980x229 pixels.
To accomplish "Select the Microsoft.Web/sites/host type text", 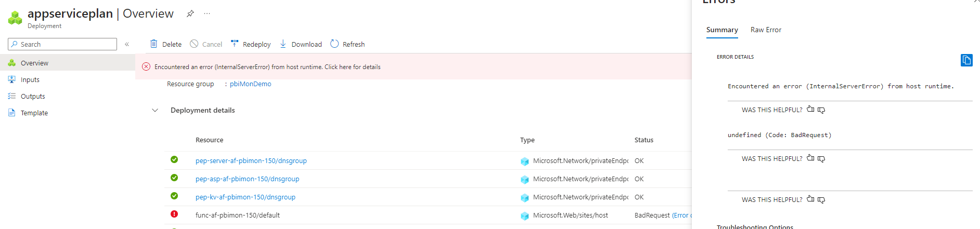I will (x=571, y=215).
